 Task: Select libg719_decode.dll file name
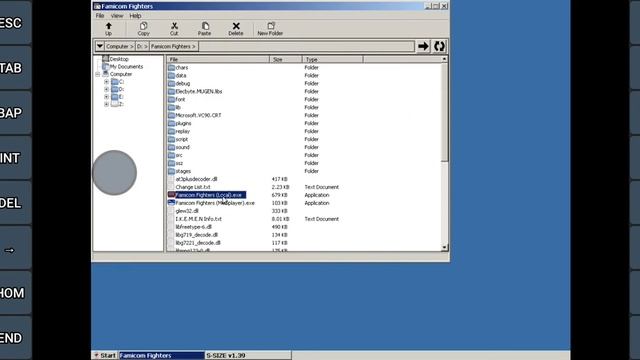[197, 235]
